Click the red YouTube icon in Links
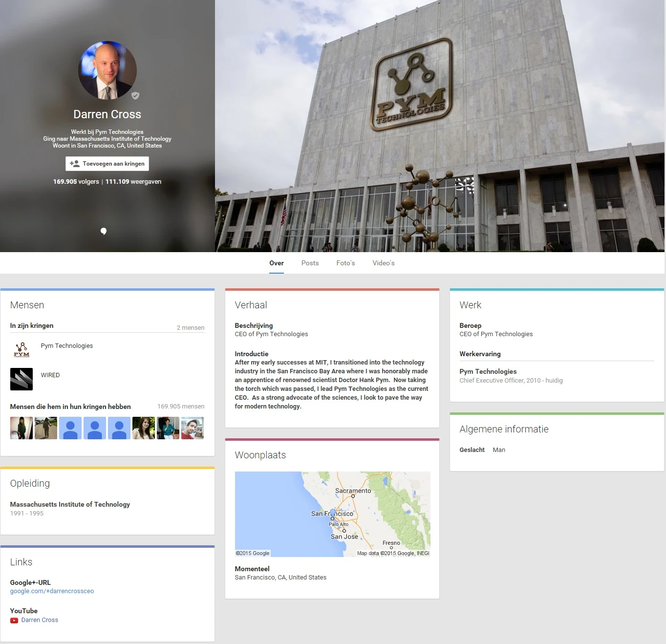The width and height of the screenshot is (666, 644). click(14, 621)
